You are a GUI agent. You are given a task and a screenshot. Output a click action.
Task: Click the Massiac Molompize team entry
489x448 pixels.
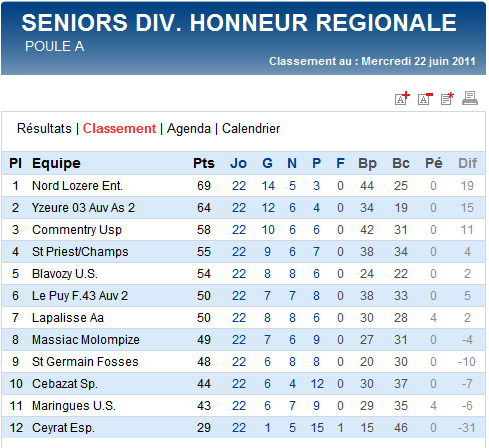(x=86, y=340)
